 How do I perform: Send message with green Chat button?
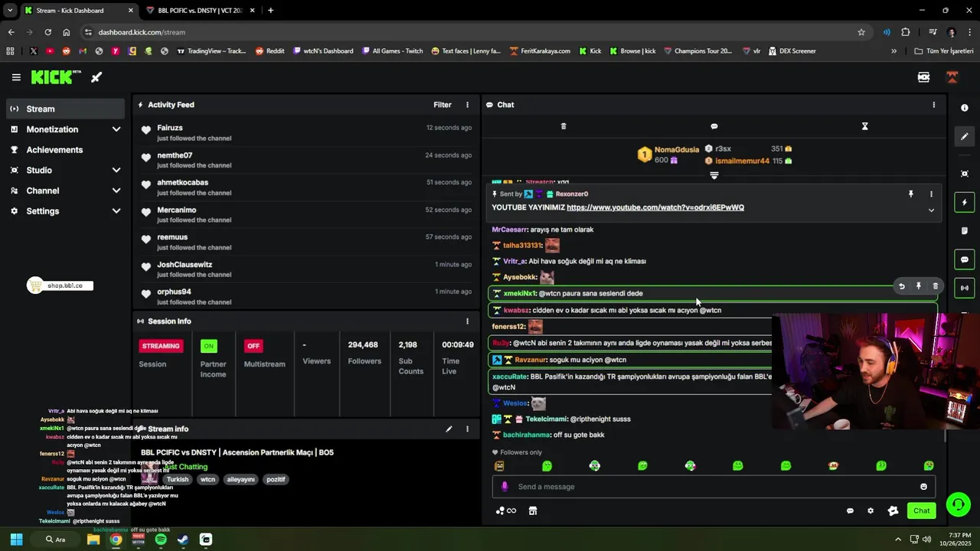tap(922, 511)
